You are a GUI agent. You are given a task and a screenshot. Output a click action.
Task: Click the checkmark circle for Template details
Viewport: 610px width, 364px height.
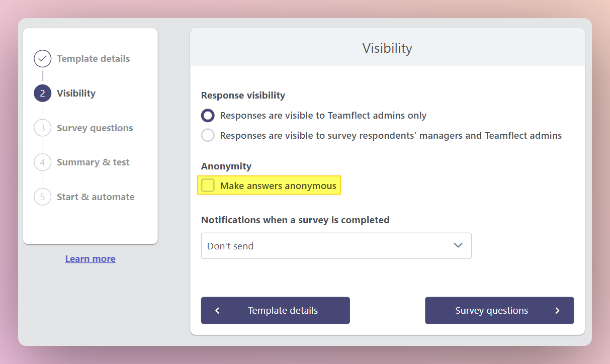[x=43, y=59]
